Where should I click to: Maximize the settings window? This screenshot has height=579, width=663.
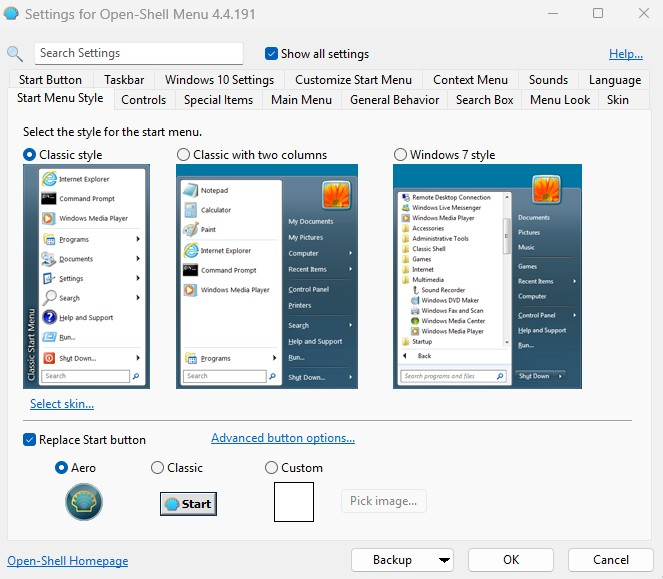click(x=598, y=14)
